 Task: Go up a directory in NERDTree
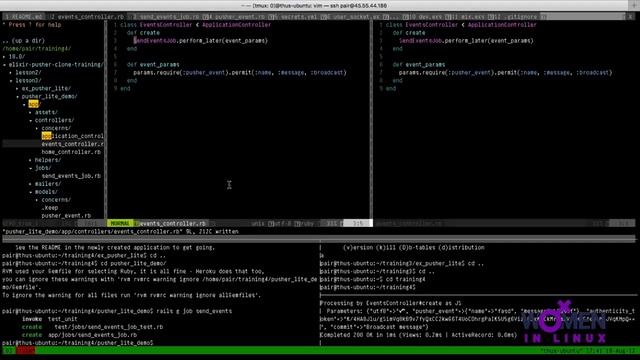23,40
